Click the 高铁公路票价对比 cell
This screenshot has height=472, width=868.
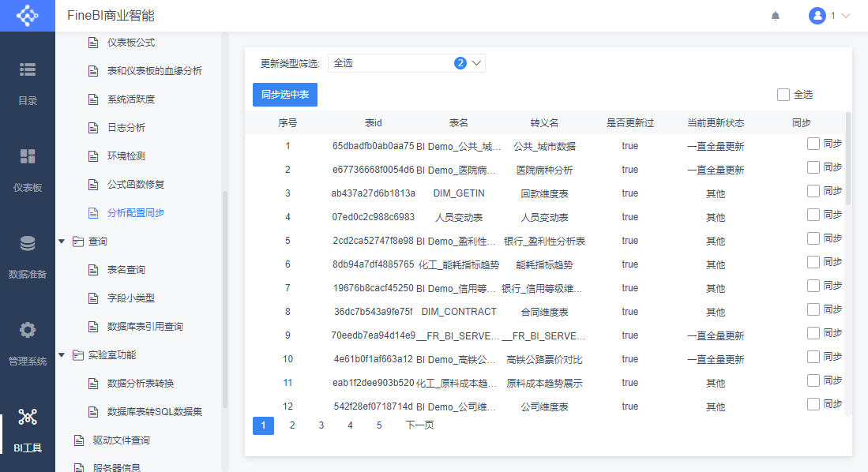tap(544, 360)
